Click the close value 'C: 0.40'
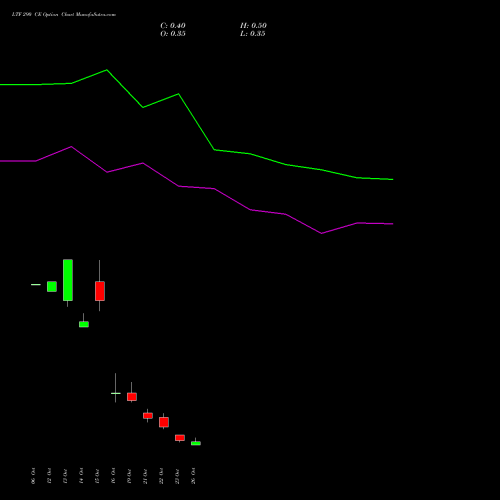Image resolution: width=500 pixels, height=500 pixels. pos(173,26)
